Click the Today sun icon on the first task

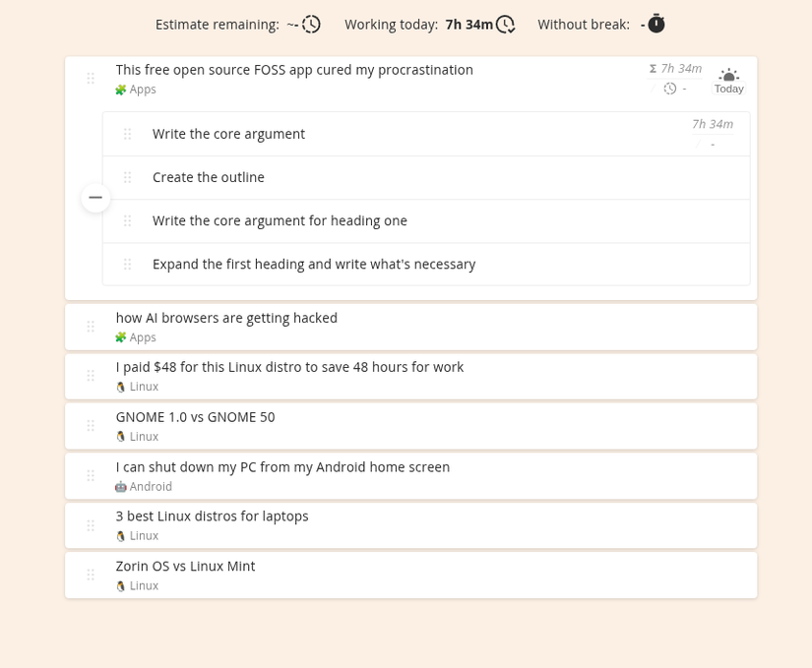coord(728,75)
